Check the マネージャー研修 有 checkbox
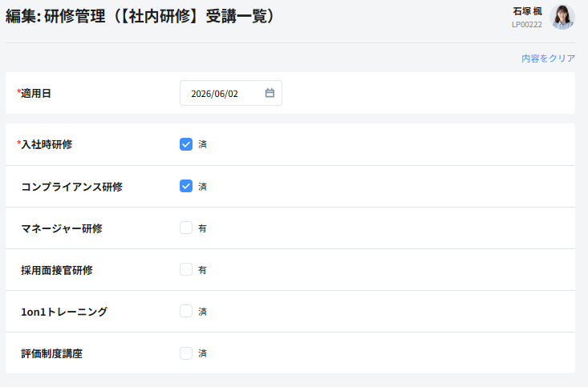This screenshot has width=588, height=387. pyautogui.click(x=186, y=228)
